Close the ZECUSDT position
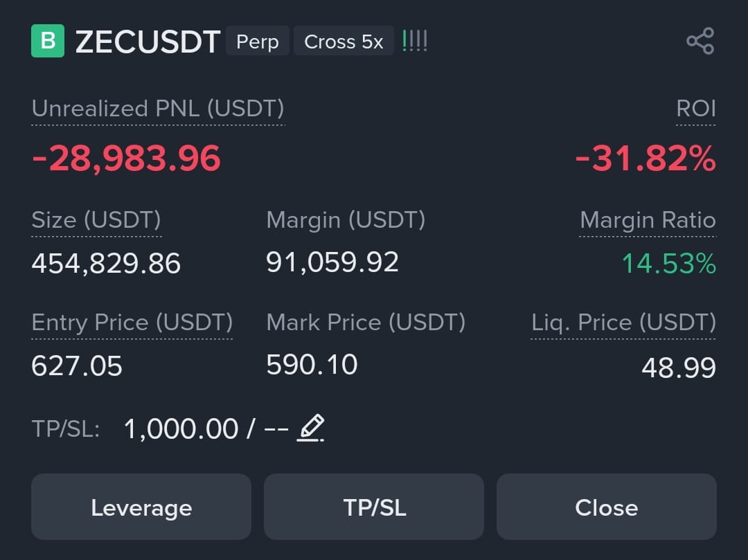The width and height of the screenshot is (748, 560). pyautogui.click(x=606, y=507)
